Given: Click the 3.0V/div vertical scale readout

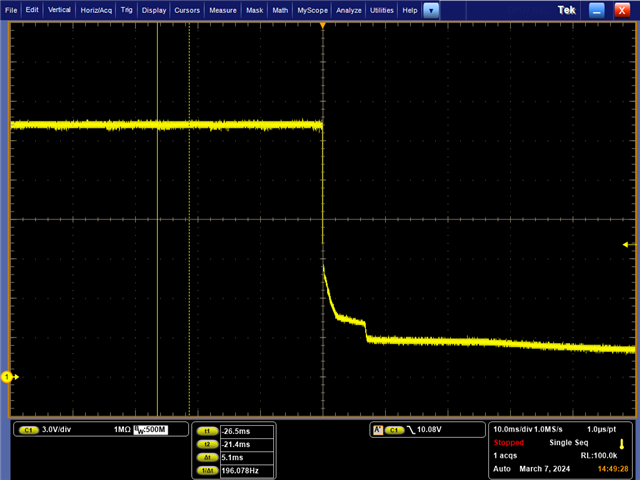Looking at the screenshot, I should coord(56,429).
